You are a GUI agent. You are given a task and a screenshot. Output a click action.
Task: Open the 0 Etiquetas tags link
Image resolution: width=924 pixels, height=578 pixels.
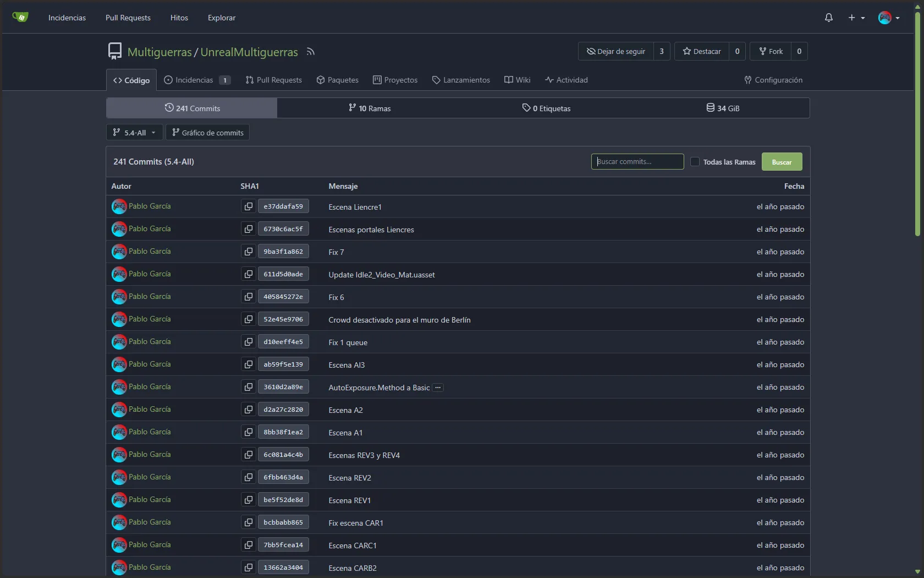[546, 108]
